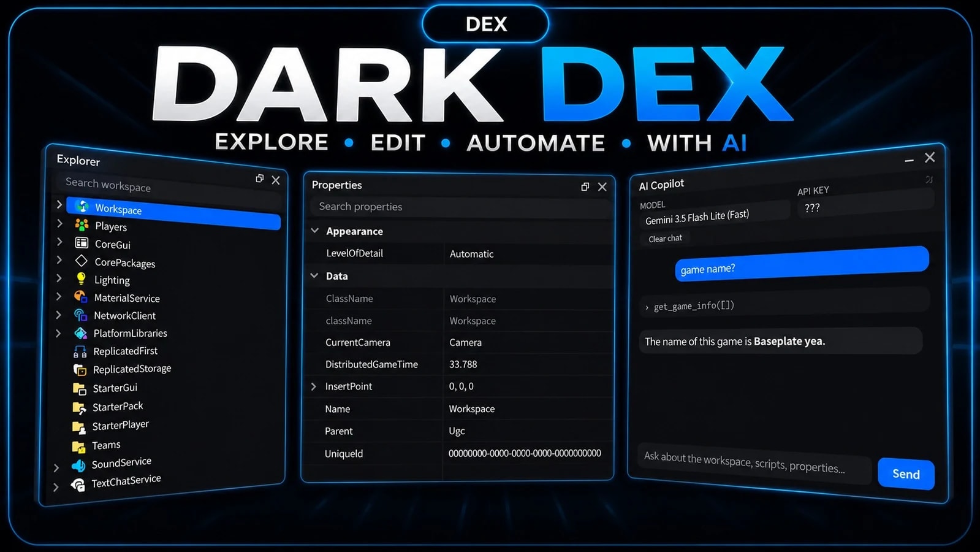980x552 pixels.
Task: Expand the get_game_info tool call
Action: (x=647, y=307)
